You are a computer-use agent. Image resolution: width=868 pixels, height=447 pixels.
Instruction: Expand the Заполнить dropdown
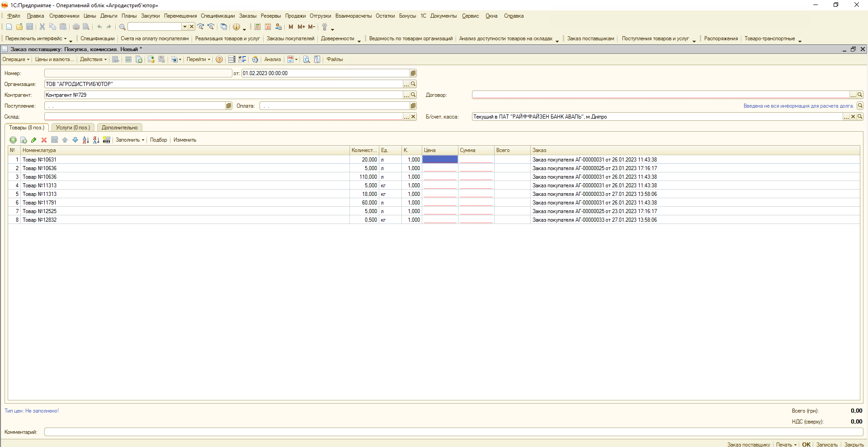pos(130,140)
